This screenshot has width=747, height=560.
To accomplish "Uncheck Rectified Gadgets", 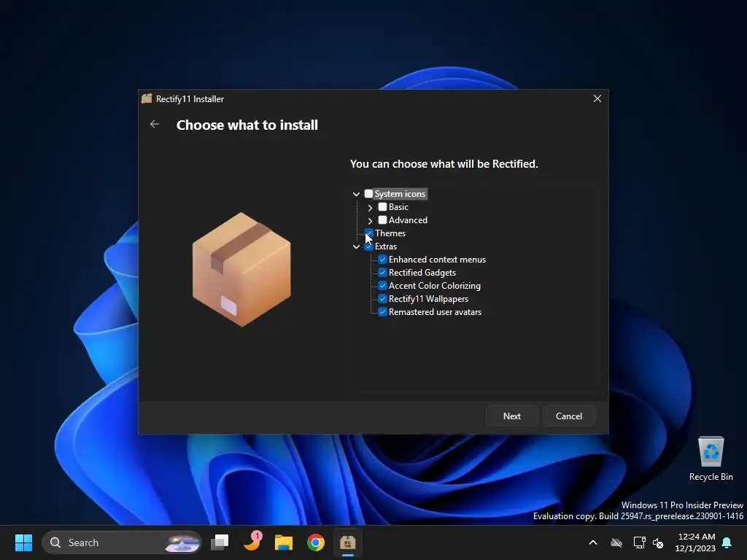I will (x=382, y=273).
